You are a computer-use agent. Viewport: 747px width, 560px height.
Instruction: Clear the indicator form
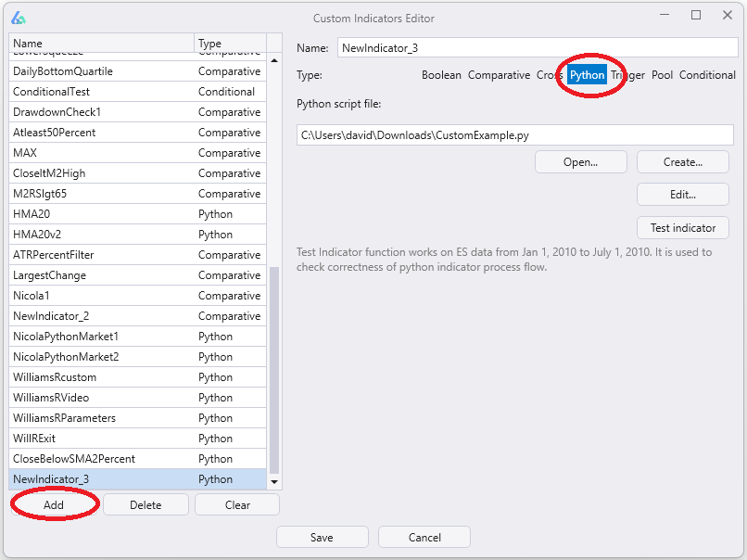pos(236,504)
